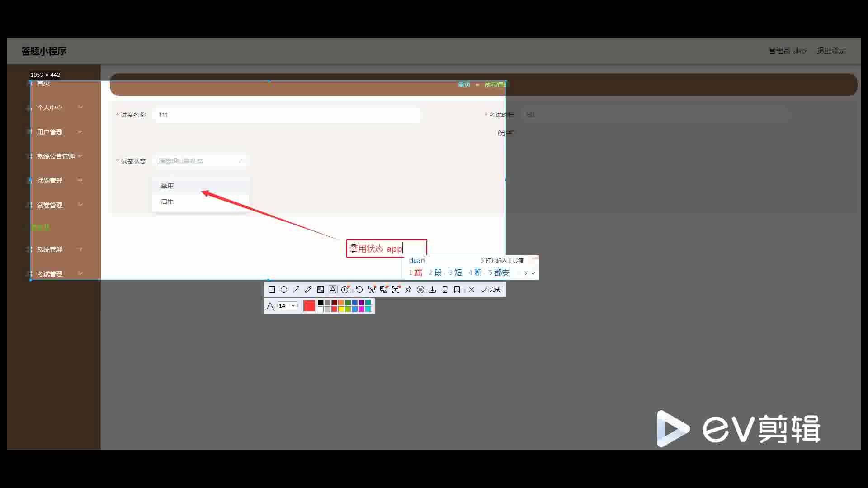This screenshot has width=868, height=488.
Task: Choose IME candidate 5 都安
Action: click(x=499, y=272)
